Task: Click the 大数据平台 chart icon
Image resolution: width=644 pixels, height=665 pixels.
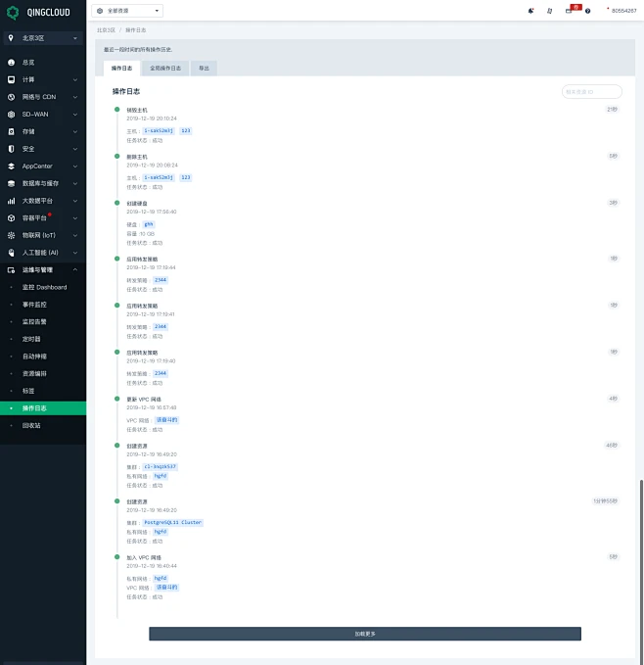Action: [12, 201]
